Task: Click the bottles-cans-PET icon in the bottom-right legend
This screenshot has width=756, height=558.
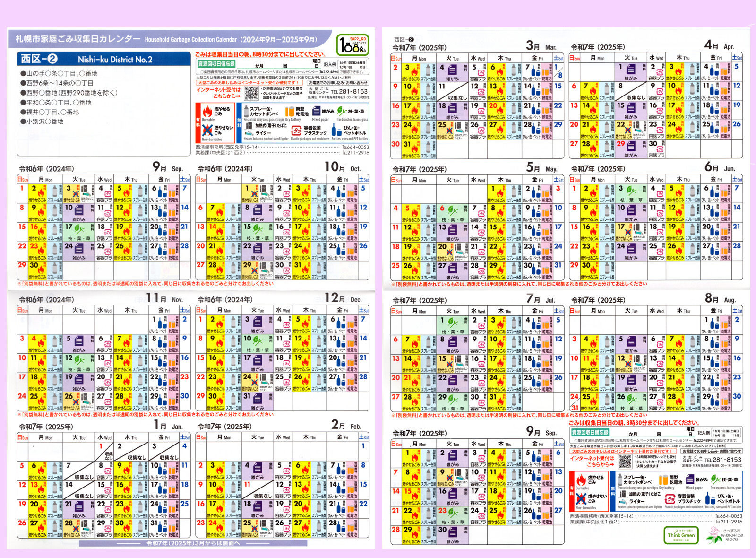Action: pyautogui.click(x=710, y=498)
